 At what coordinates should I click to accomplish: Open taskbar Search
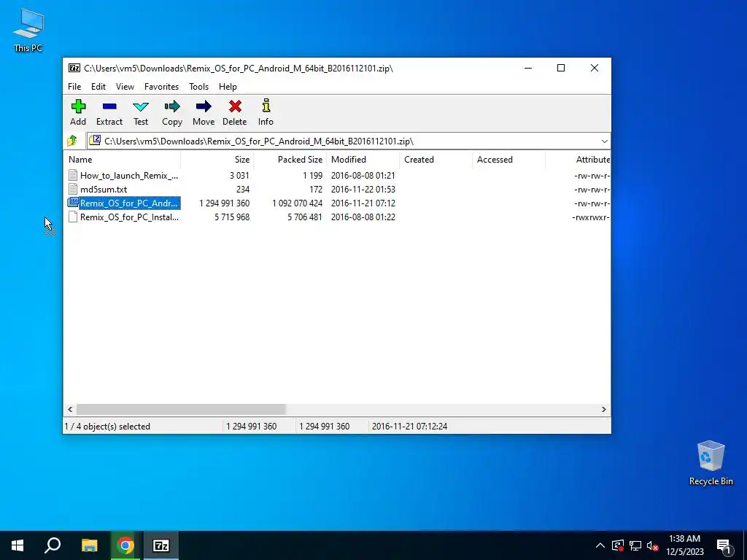(53, 545)
